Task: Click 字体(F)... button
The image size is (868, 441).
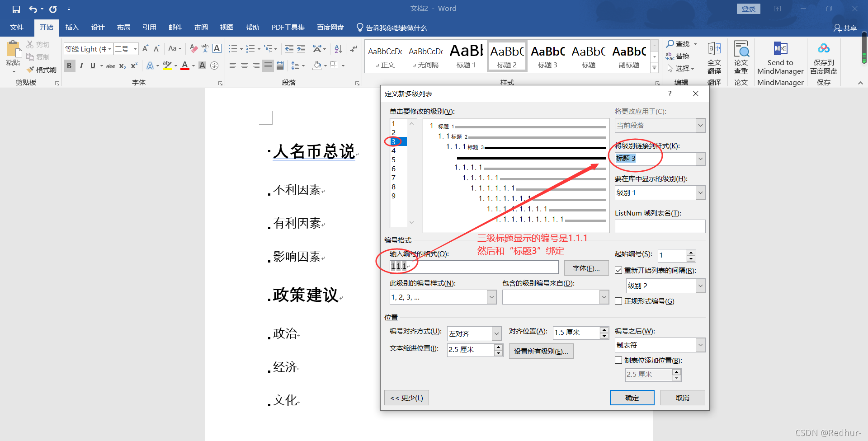Action: click(x=586, y=268)
